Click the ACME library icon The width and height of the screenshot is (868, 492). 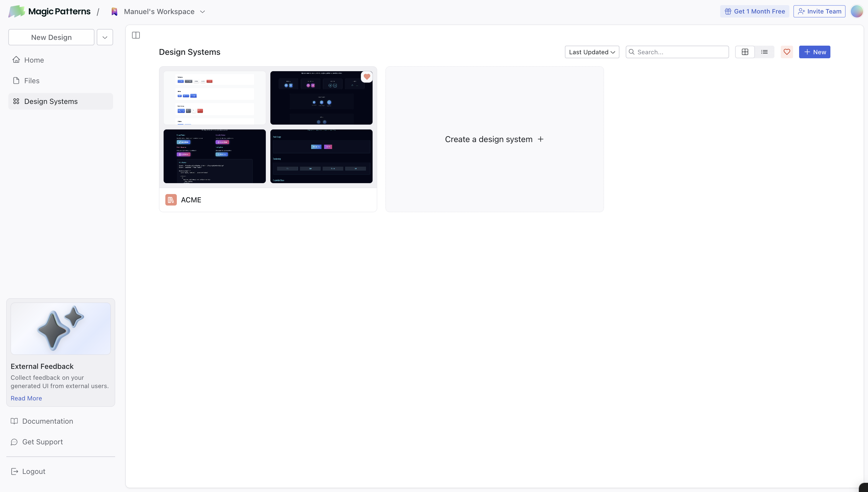[x=171, y=200]
